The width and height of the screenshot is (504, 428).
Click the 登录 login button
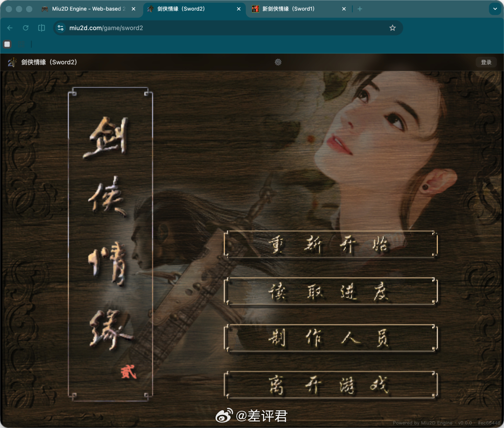click(486, 62)
